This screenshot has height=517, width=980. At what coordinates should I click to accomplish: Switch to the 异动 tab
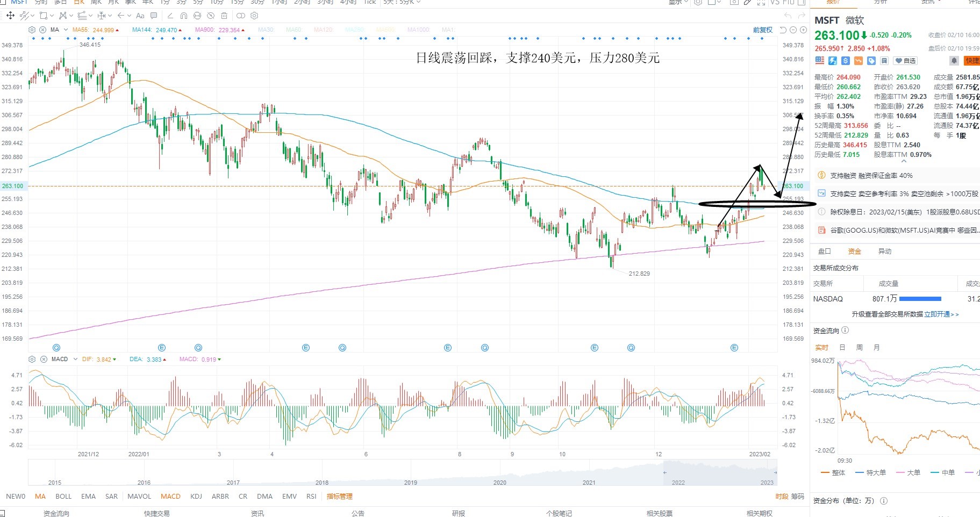tap(885, 251)
